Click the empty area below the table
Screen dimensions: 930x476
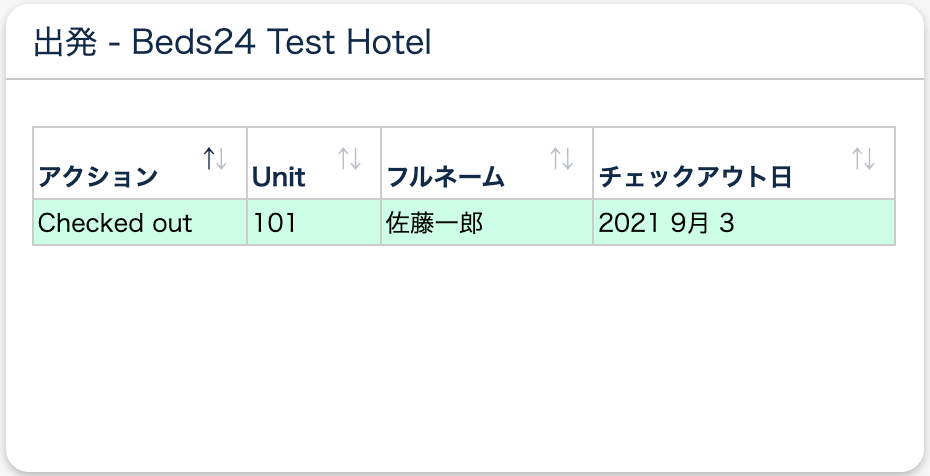click(x=464, y=350)
